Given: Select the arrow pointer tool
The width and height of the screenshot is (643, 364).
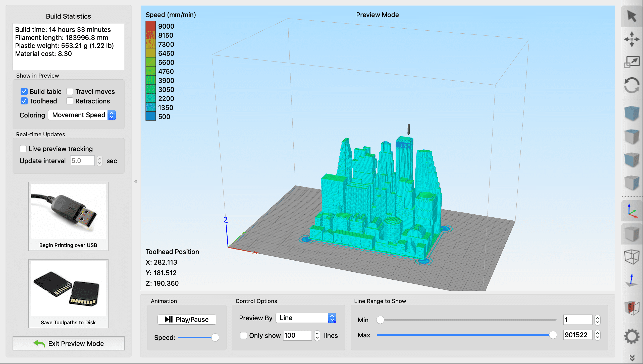Looking at the screenshot, I should (632, 17).
